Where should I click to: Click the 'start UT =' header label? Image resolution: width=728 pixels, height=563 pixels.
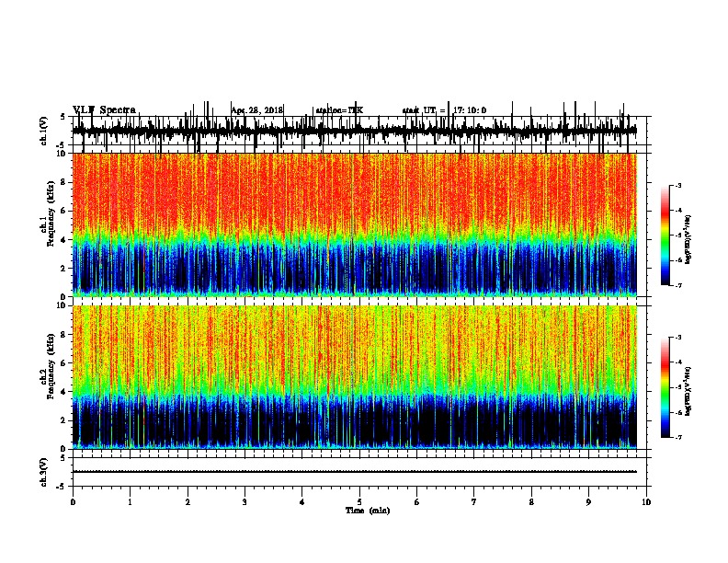(x=424, y=110)
